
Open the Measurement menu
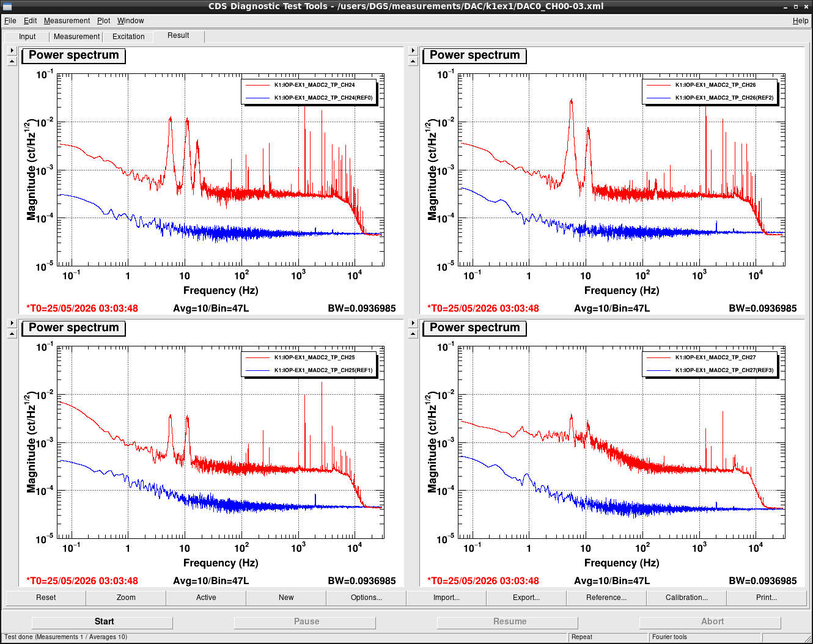(x=67, y=21)
